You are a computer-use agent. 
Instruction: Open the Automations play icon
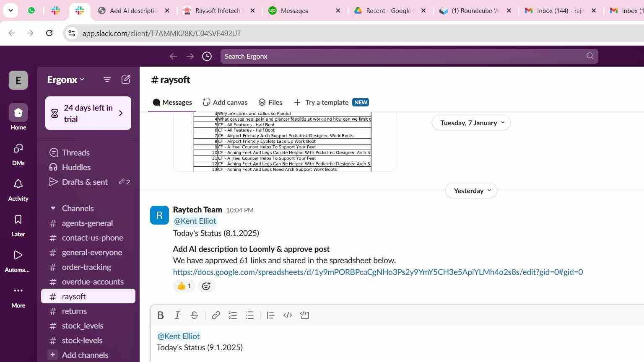(18, 255)
